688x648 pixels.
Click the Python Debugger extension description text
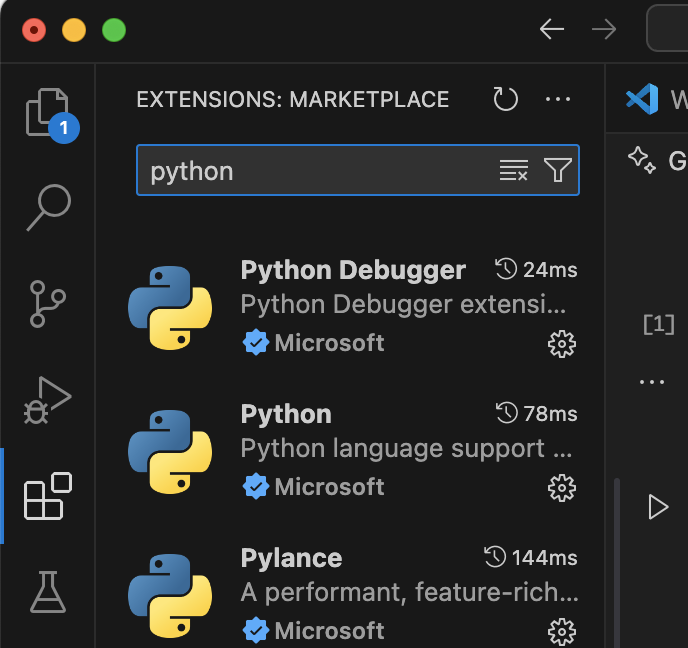click(403, 304)
